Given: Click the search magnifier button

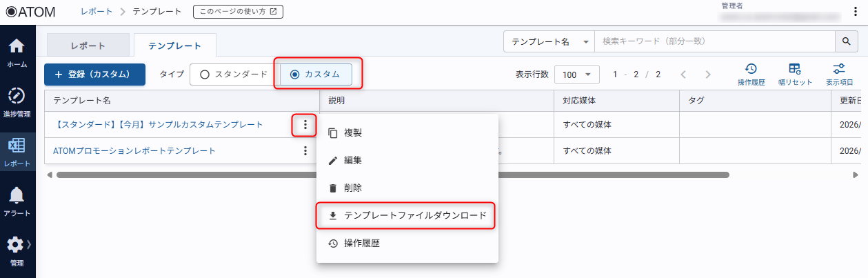Looking at the screenshot, I should pos(846,41).
